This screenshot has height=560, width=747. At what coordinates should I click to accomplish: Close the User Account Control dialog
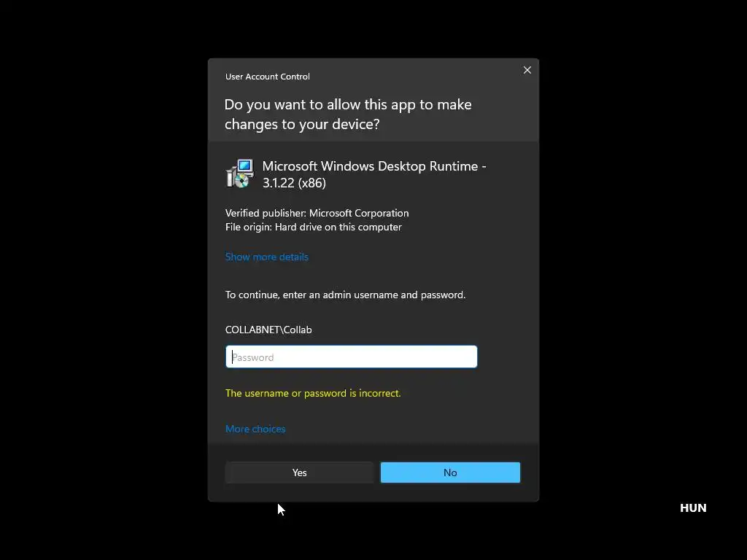click(527, 70)
